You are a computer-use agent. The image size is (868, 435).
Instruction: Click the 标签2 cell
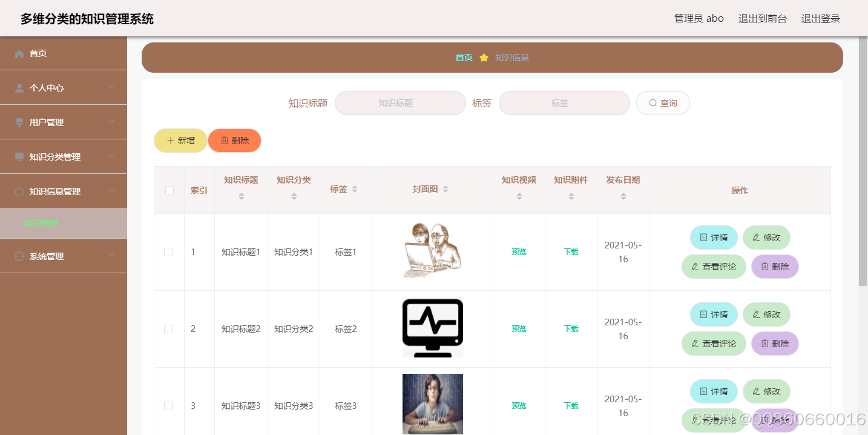pos(346,329)
